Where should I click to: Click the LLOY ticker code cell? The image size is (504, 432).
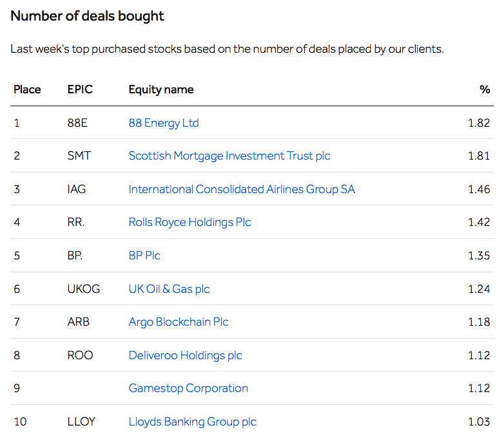81,422
